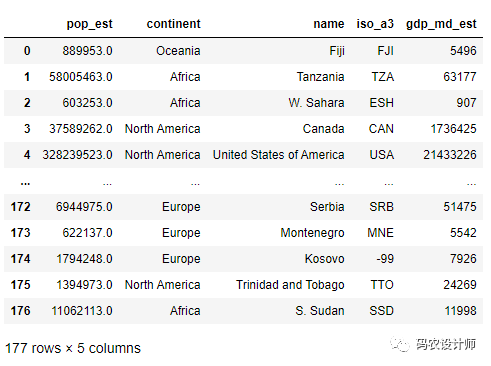Click the Trinidad and Tobago cell

tap(290, 285)
